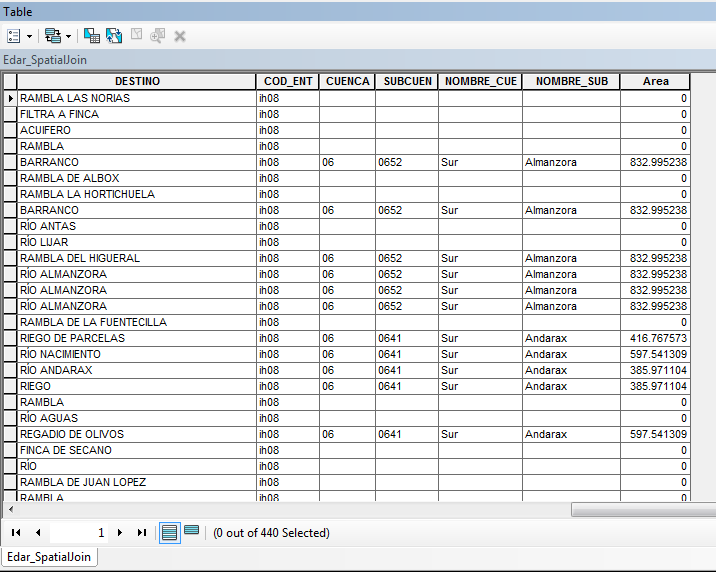The width and height of the screenshot is (716, 572).
Task: Expand the Related Tables dropdown arrow
Action: coord(69,36)
